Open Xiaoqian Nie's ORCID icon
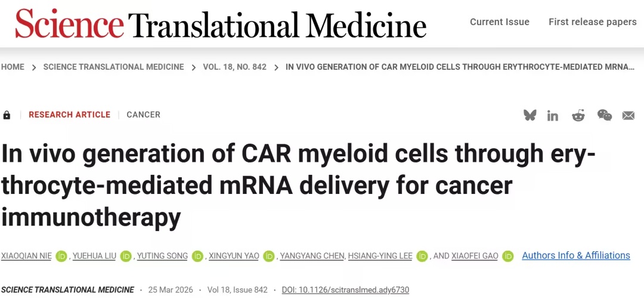The image size is (644, 299). 61,256
